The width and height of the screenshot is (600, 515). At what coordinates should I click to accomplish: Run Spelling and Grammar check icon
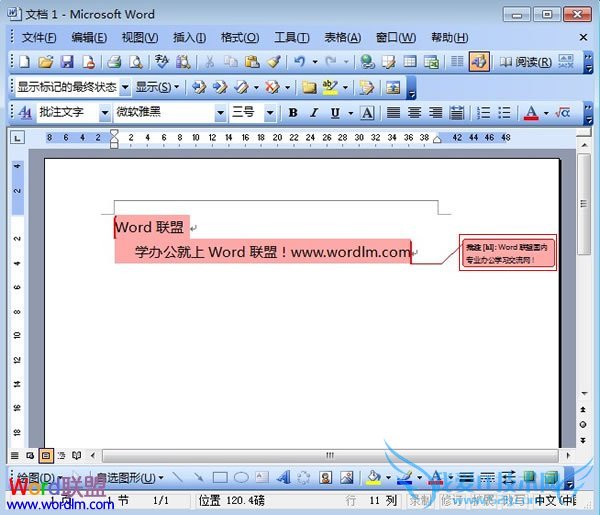[x=161, y=61]
